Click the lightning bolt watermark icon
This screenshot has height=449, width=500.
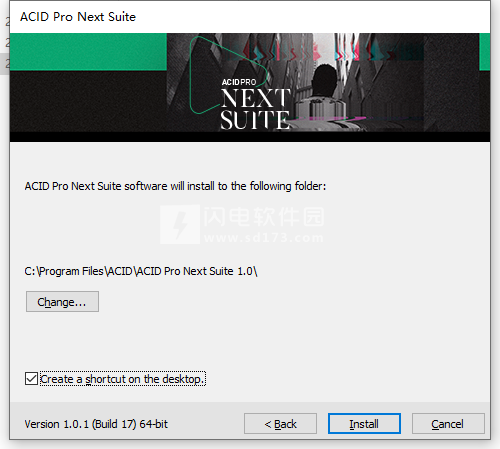(x=180, y=224)
